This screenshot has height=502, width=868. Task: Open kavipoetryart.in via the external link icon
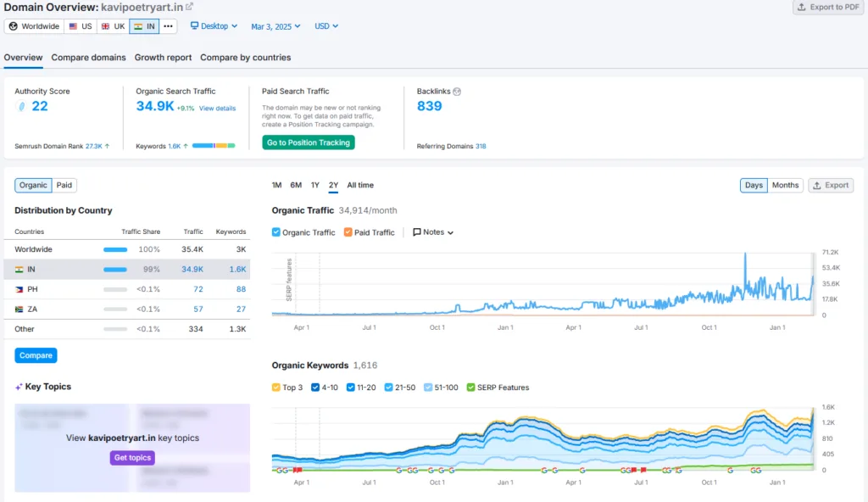tap(188, 7)
